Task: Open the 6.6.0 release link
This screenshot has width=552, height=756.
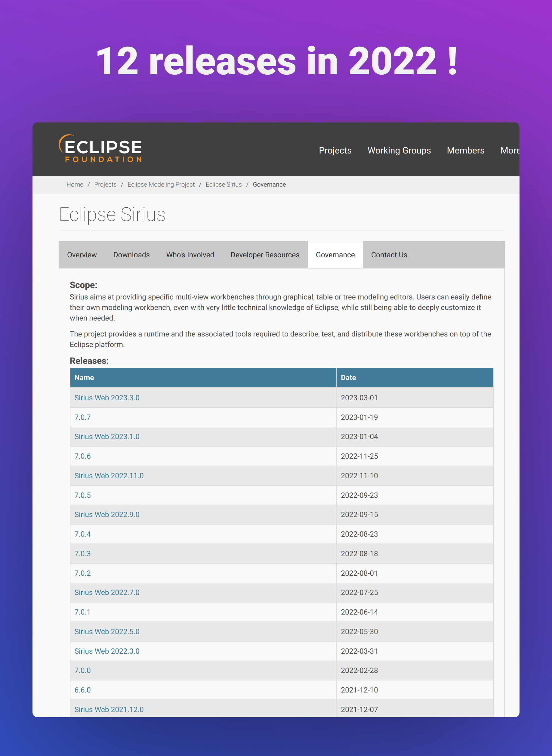Action: click(x=82, y=690)
